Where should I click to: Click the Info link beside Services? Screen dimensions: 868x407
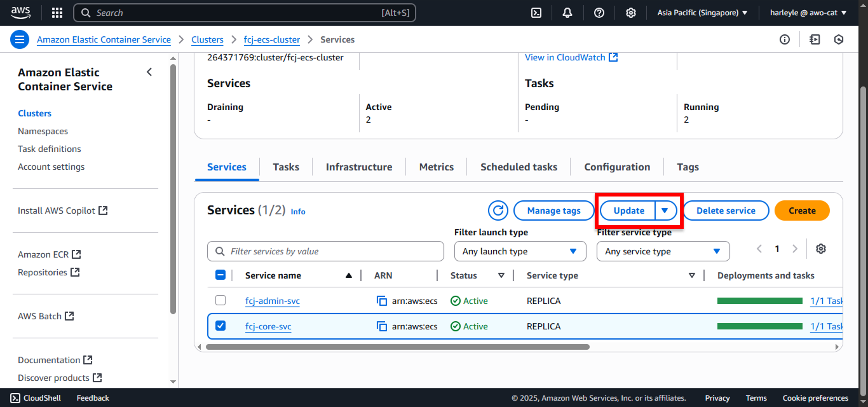(298, 212)
